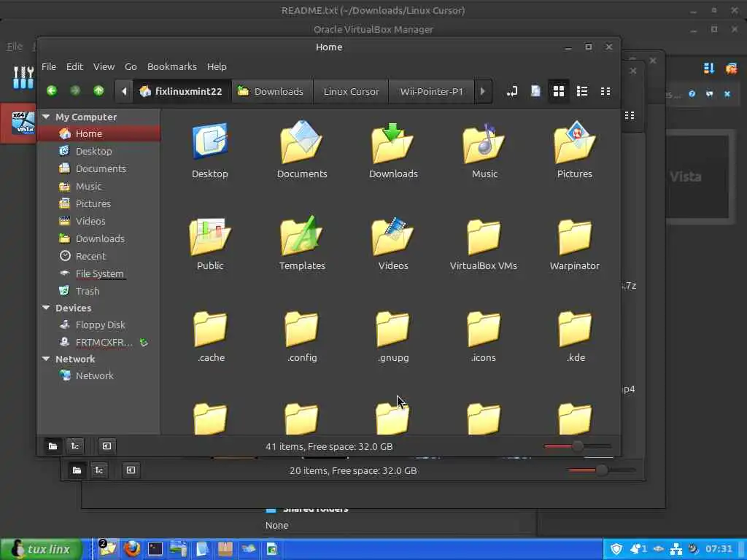Screen dimensions: 747x560
Task: Open the Help menu
Action: [x=217, y=66]
